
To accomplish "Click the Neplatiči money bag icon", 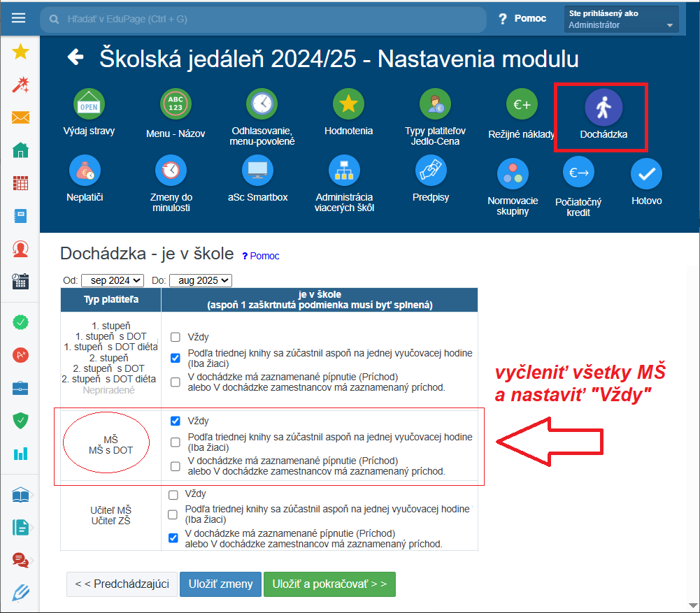I will click(x=85, y=171).
